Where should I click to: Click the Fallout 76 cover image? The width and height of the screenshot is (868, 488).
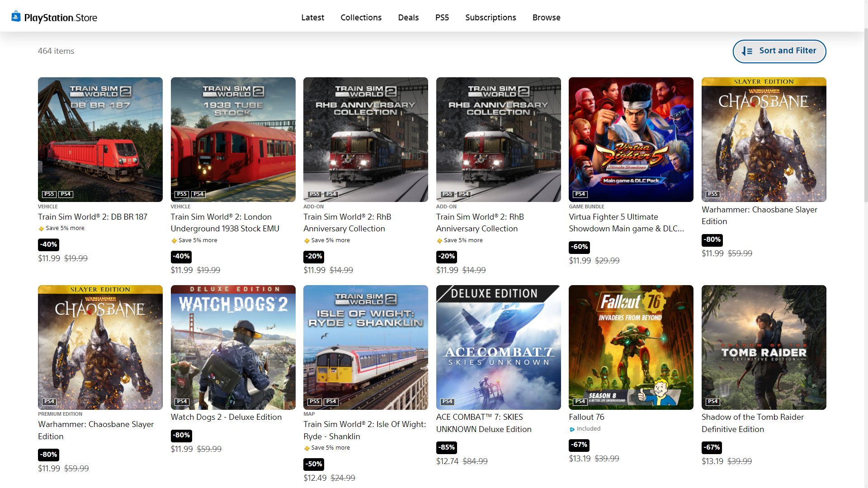[x=631, y=347]
